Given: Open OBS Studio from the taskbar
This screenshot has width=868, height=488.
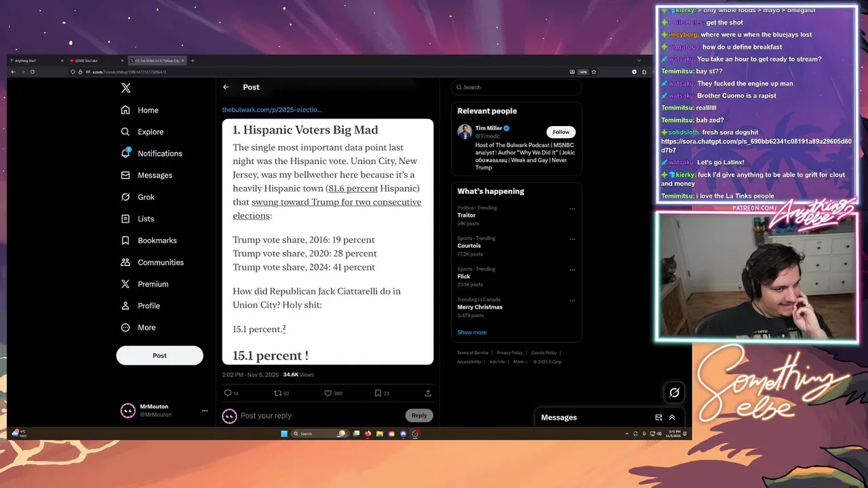Looking at the screenshot, I should (415, 434).
